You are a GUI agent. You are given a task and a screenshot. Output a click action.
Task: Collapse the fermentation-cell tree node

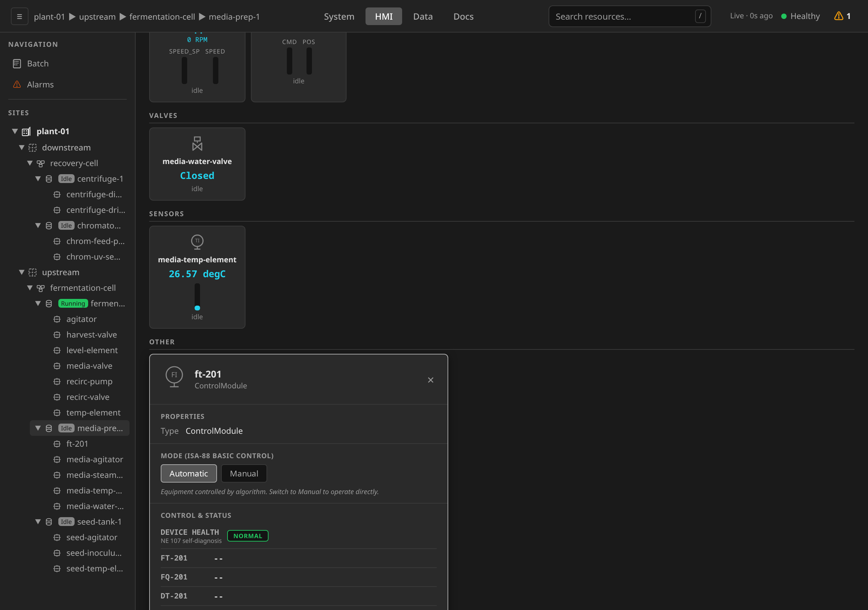29,288
